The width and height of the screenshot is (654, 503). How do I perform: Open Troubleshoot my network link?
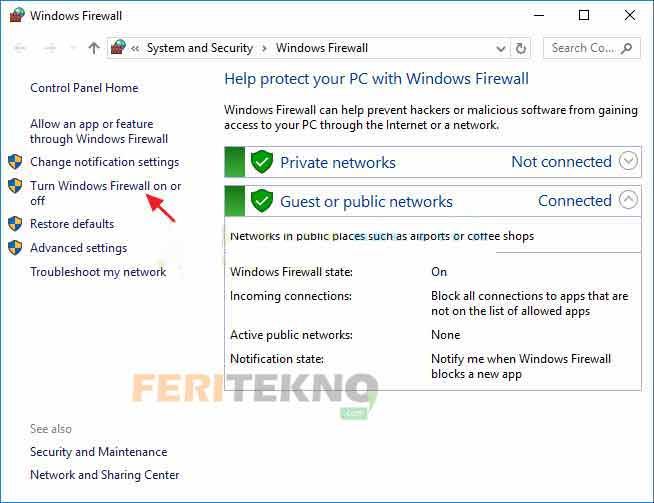coord(98,272)
